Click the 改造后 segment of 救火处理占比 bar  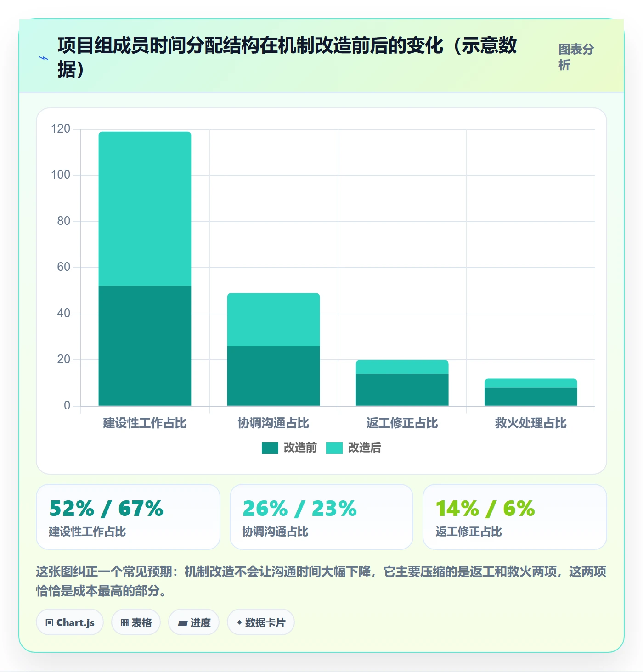point(530,383)
